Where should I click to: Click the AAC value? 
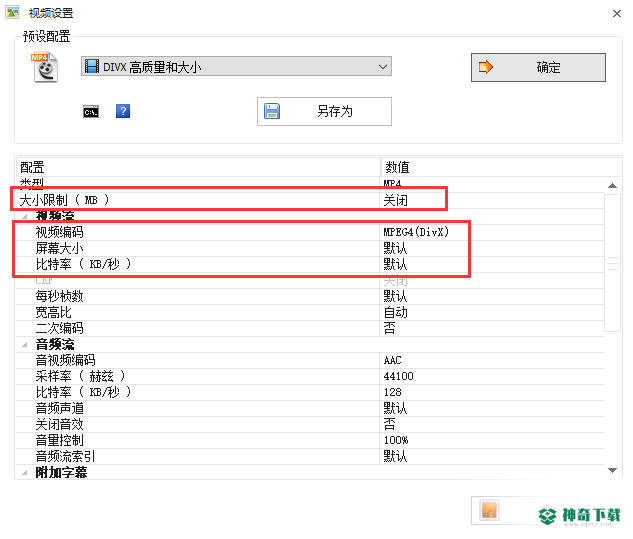click(x=392, y=360)
